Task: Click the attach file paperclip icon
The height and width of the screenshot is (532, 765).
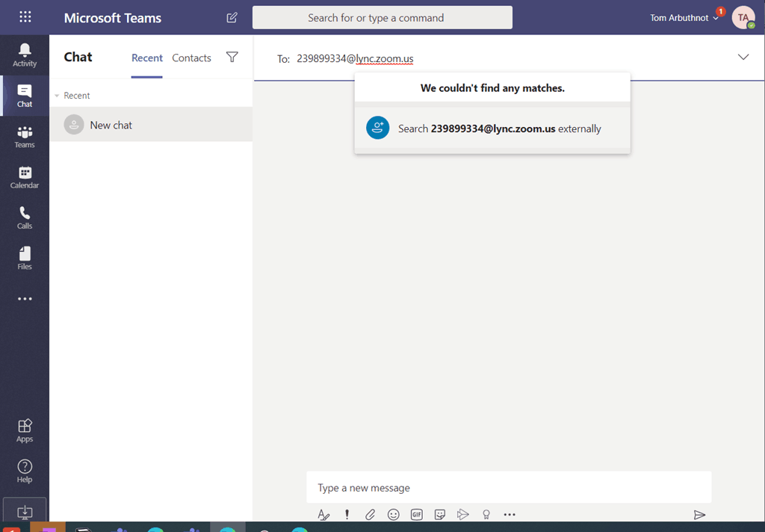Action: (x=370, y=514)
